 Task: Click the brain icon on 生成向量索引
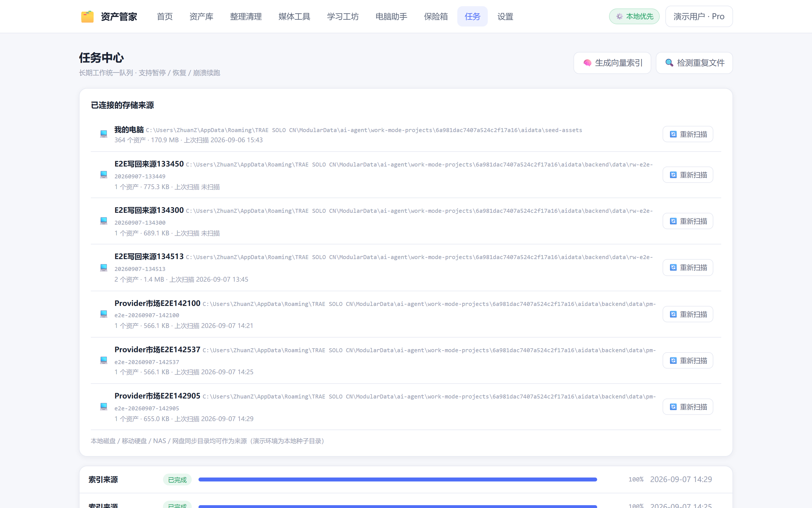(x=587, y=63)
